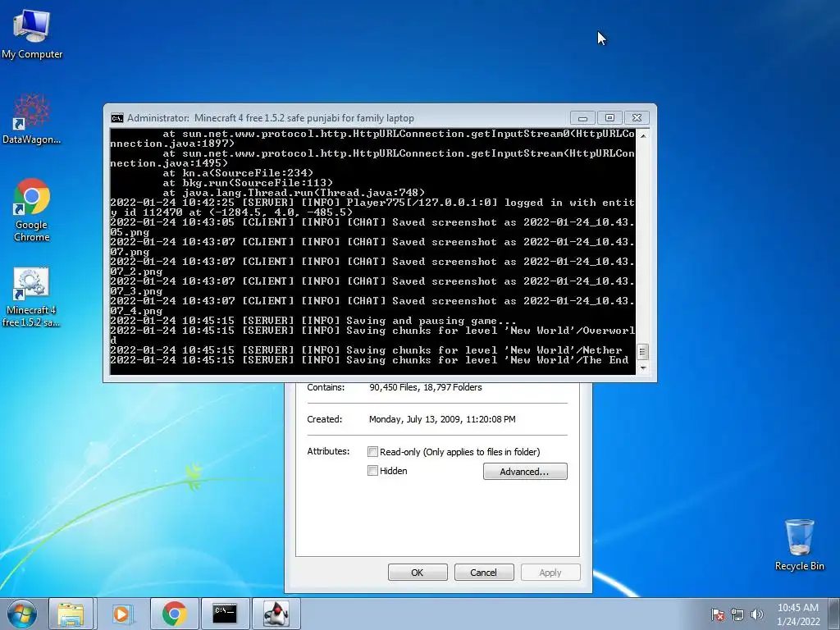Open the DataWagon desktop shortcut
Screen dimensions: 840x630
[x=31, y=119]
